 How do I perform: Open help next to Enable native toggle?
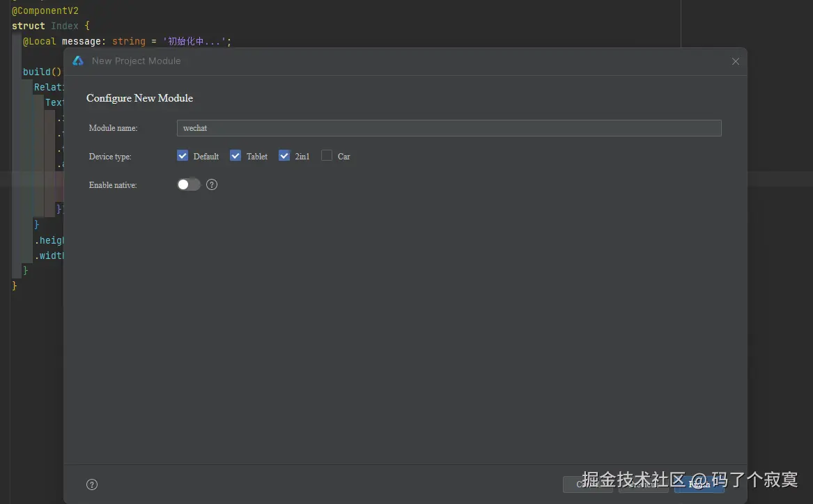point(212,184)
